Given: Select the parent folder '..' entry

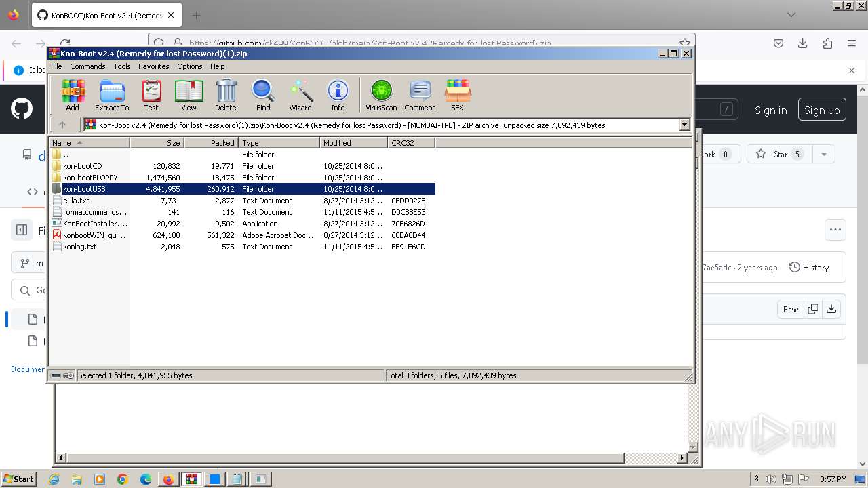Looking at the screenshot, I should (x=242, y=155).
